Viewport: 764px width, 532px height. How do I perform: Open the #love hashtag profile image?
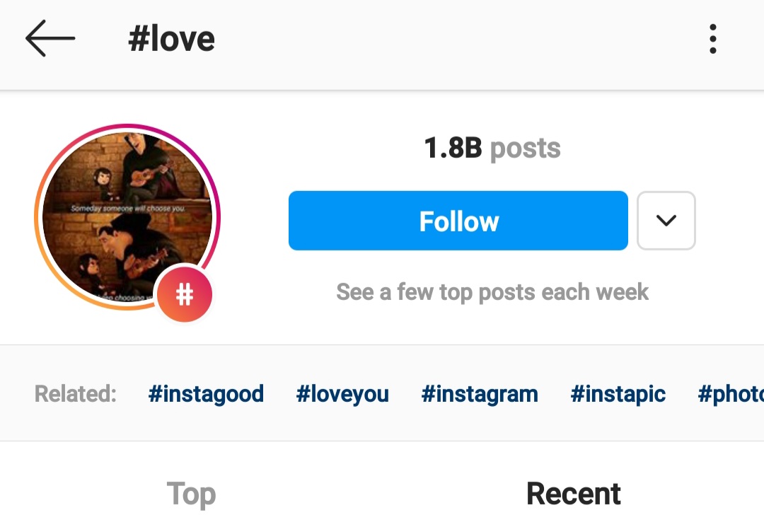click(x=127, y=219)
